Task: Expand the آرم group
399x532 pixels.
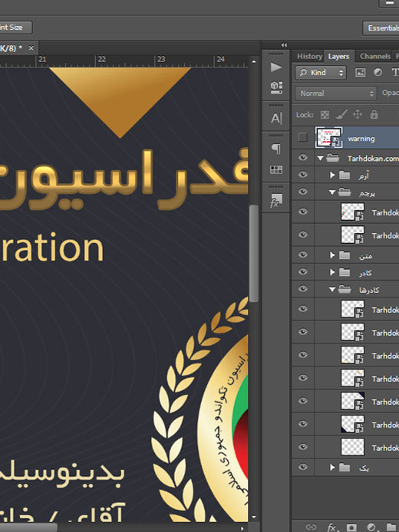Action: [x=332, y=175]
